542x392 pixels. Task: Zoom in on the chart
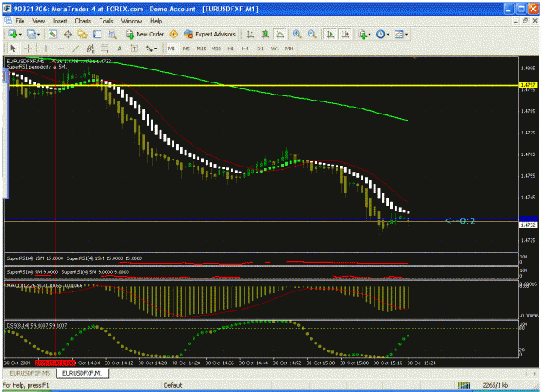point(297,34)
